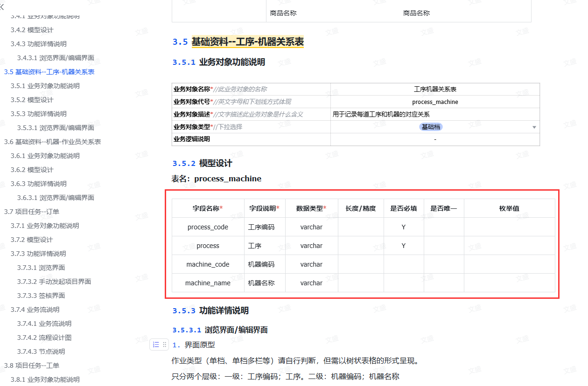This screenshot has height=386, width=588.
Task: Go to outline item 3.8.1 业务对象功能说明
Action: 45,379
